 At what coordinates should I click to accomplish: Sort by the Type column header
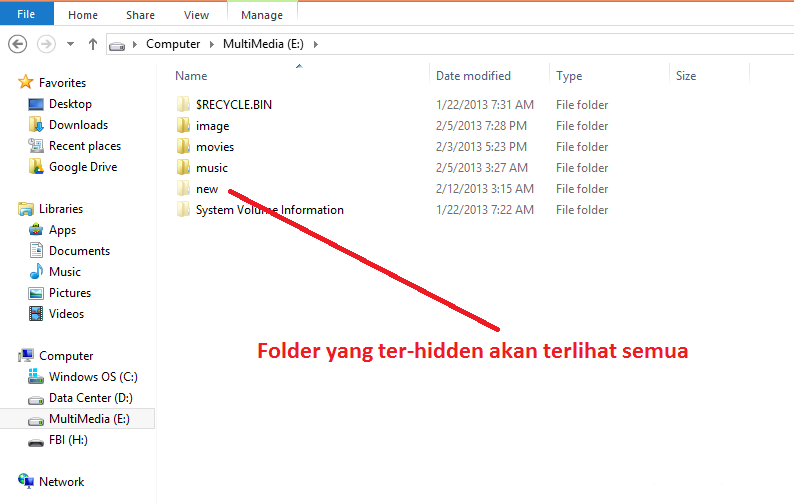569,76
